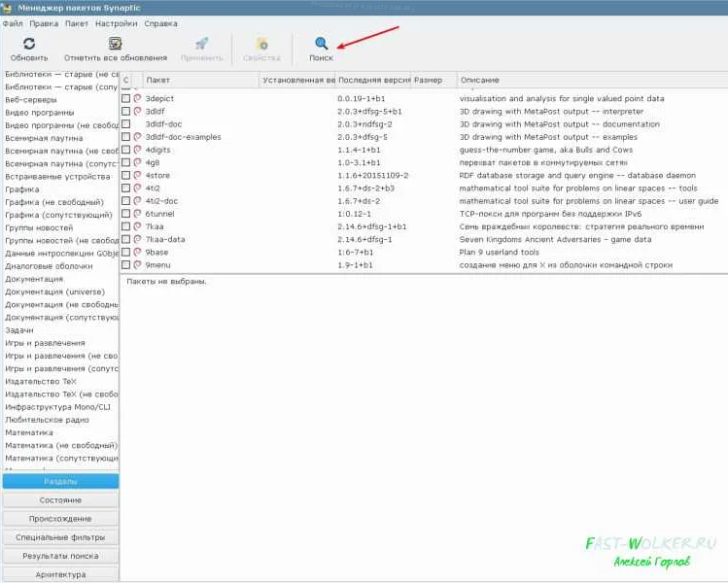Sort by the Размер column header
Screen dimensions: 728x583
(x=434, y=81)
